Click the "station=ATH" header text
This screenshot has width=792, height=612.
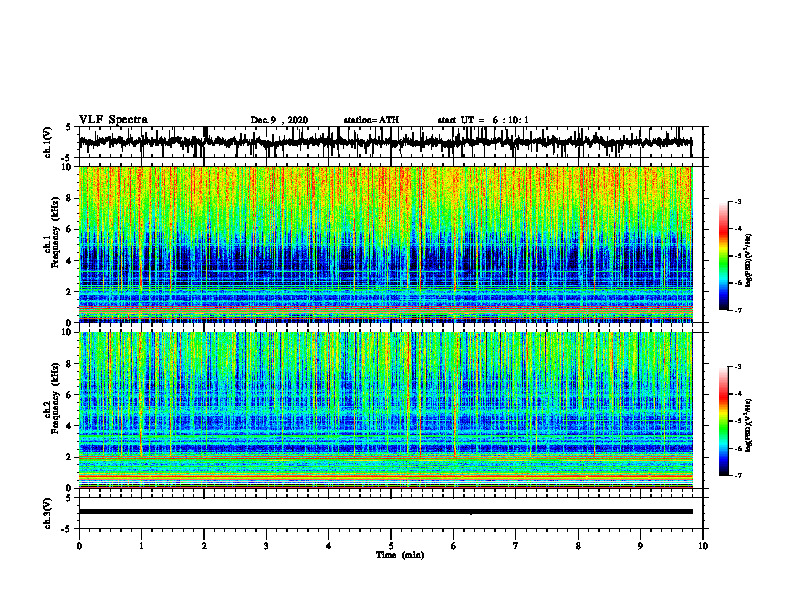coord(371,120)
